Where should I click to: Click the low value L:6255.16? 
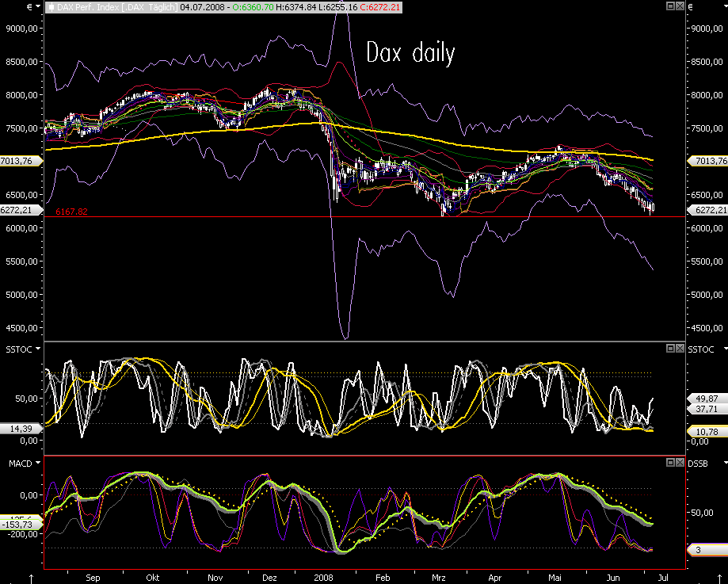pos(338,7)
